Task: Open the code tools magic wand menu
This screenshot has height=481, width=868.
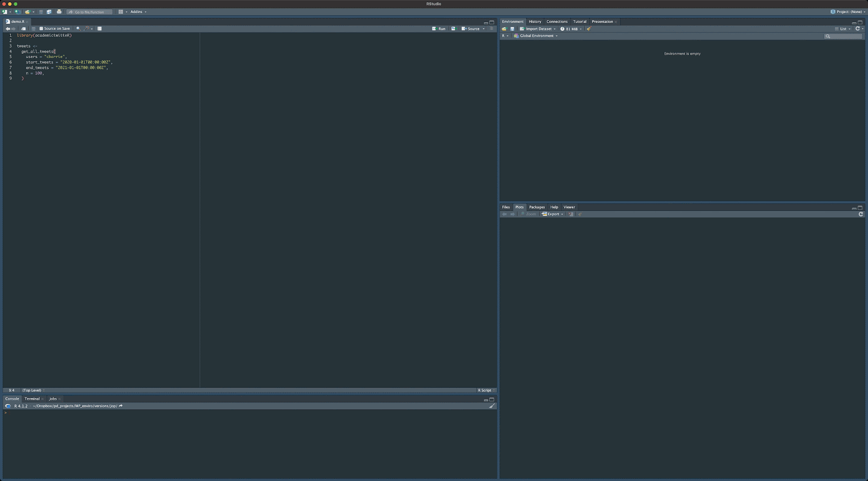Action: click(86, 29)
